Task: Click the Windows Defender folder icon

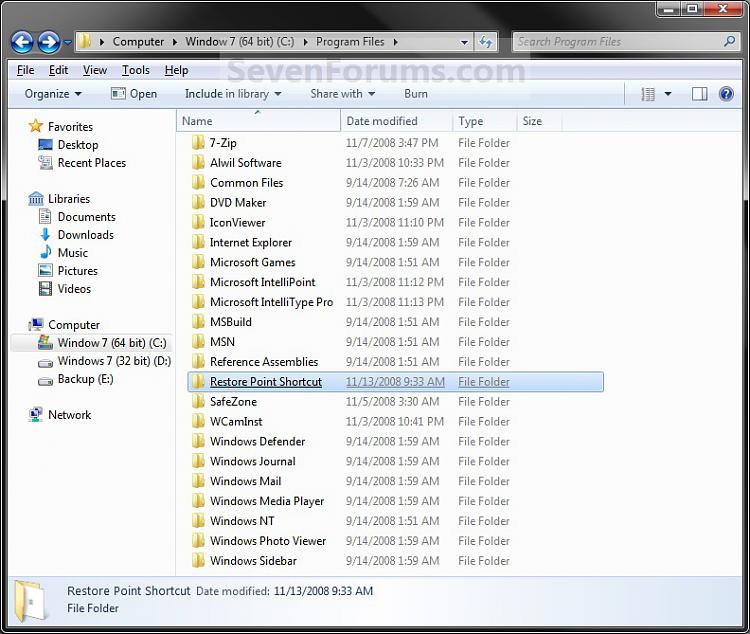Action: pyautogui.click(x=198, y=442)
